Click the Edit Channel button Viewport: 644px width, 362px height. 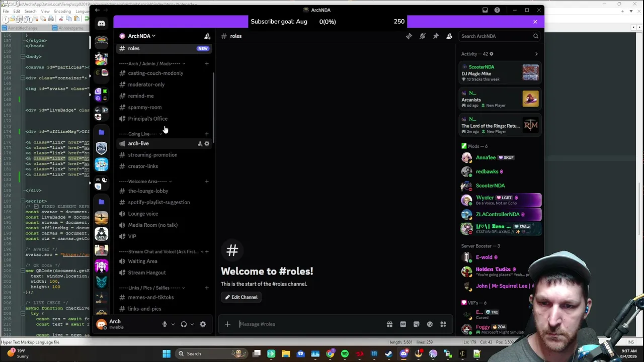242,297
